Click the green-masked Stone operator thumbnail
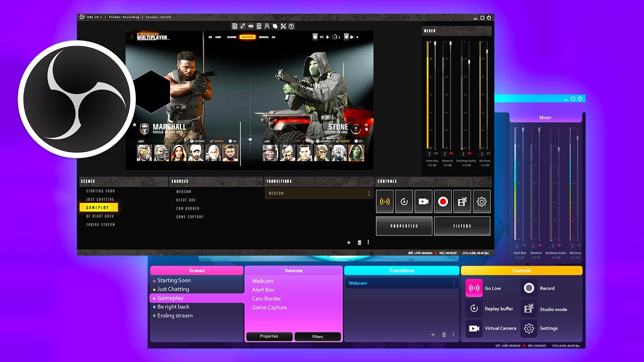 [x=357, y=153]
